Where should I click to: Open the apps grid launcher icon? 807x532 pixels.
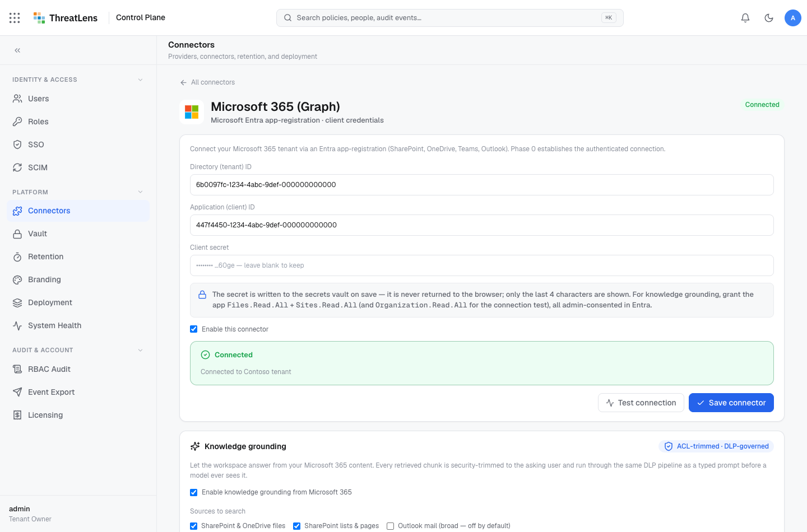(x=15, y=18)
